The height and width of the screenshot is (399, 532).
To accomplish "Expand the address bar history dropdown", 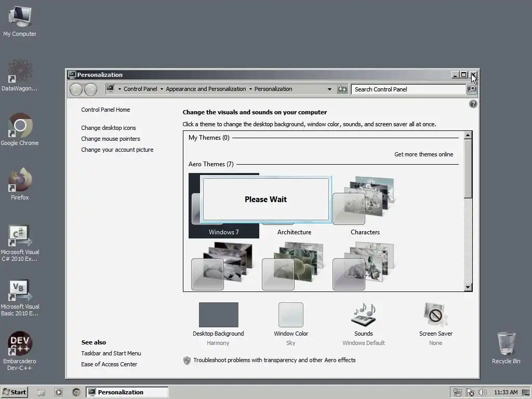I will (329, 89).
